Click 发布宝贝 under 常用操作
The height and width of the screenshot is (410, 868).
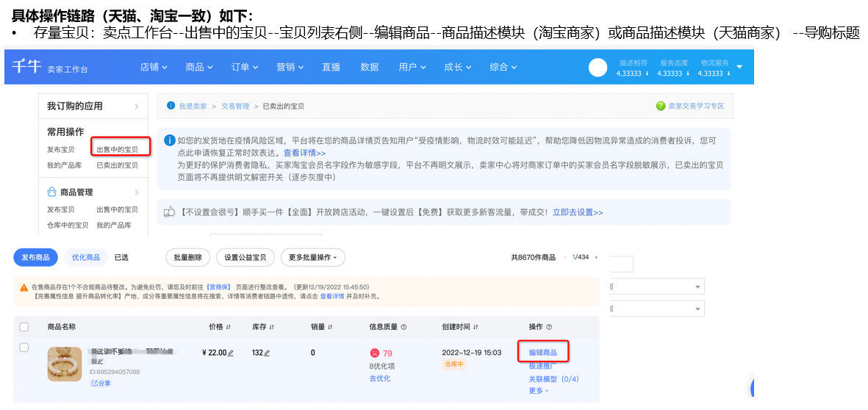(61, 149)
